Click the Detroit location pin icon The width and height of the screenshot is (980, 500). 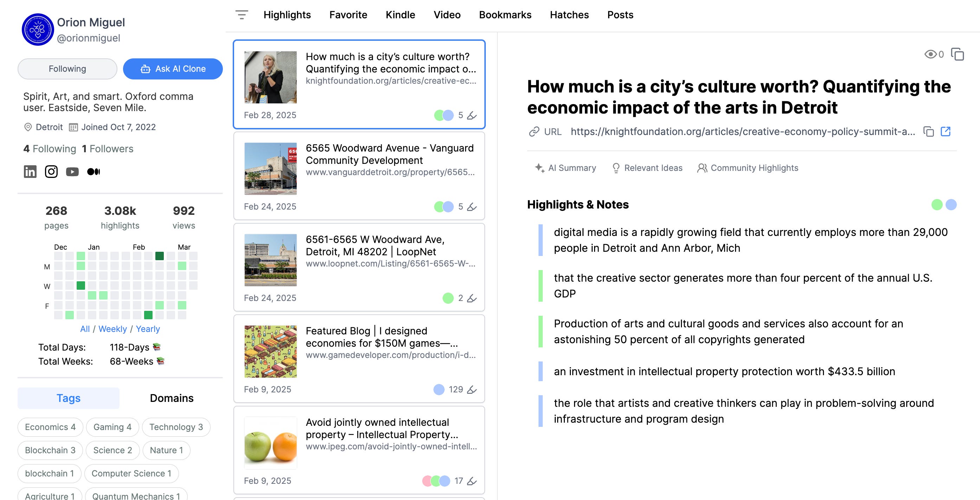[x=28, y=127]
